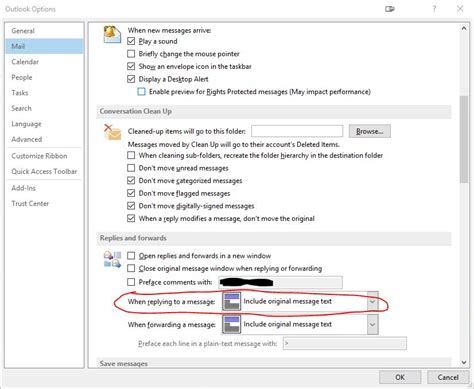Viewport: 474px width, 389px height.
Task: Click the Replies and forwards section header
Action: coord(274,238)
